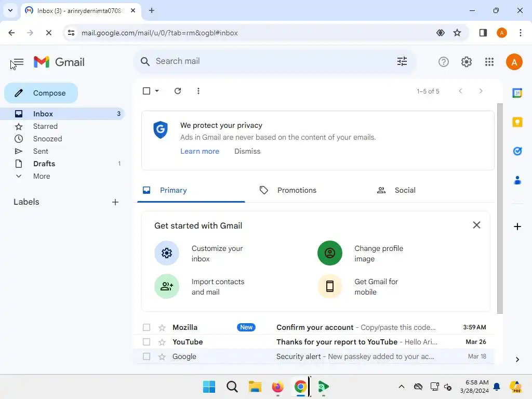Open Thanks for your report to YouTube email
Screen dimensions: 532x399
314,342
